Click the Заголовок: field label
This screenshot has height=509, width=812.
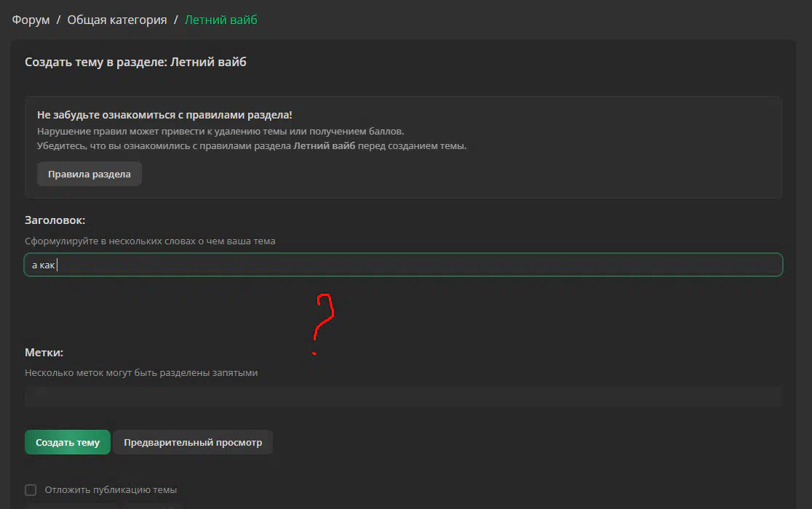point(55,220)
